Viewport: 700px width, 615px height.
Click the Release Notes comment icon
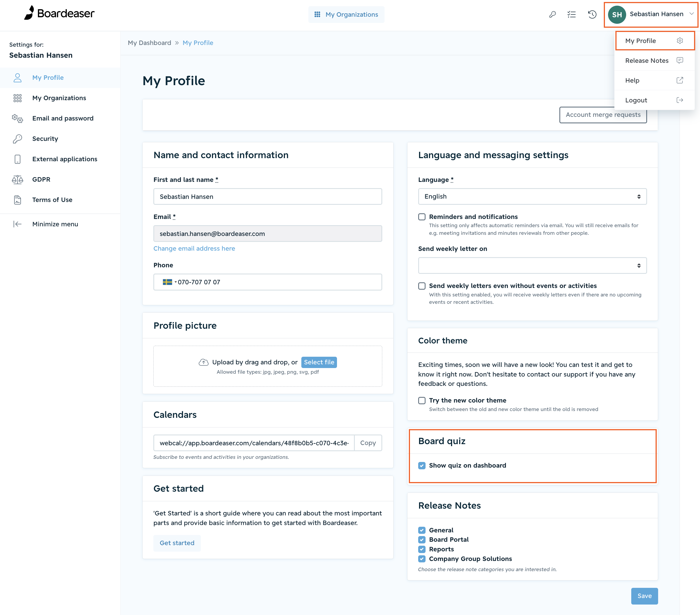click(x=680, y=61)
